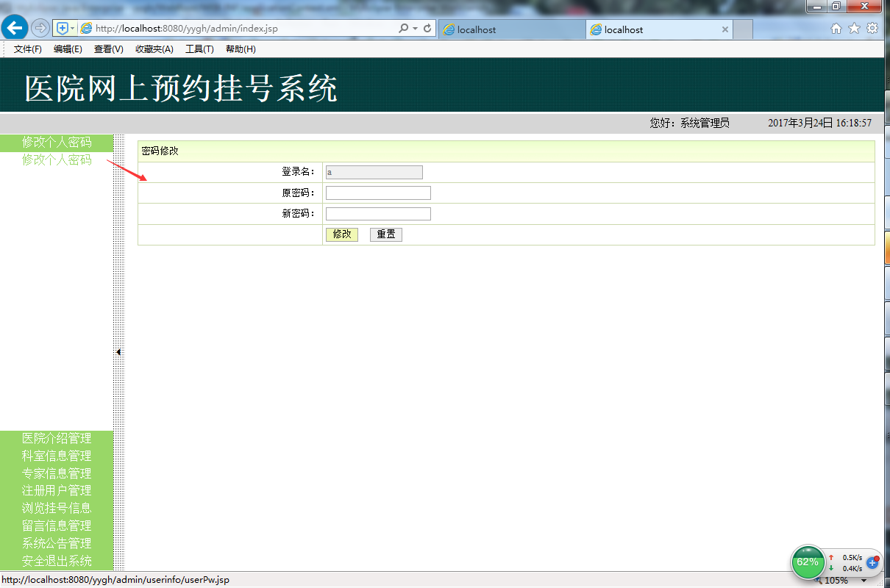Open the Tools gear icon
Screen dimensions: 890x588
[872, 28]
